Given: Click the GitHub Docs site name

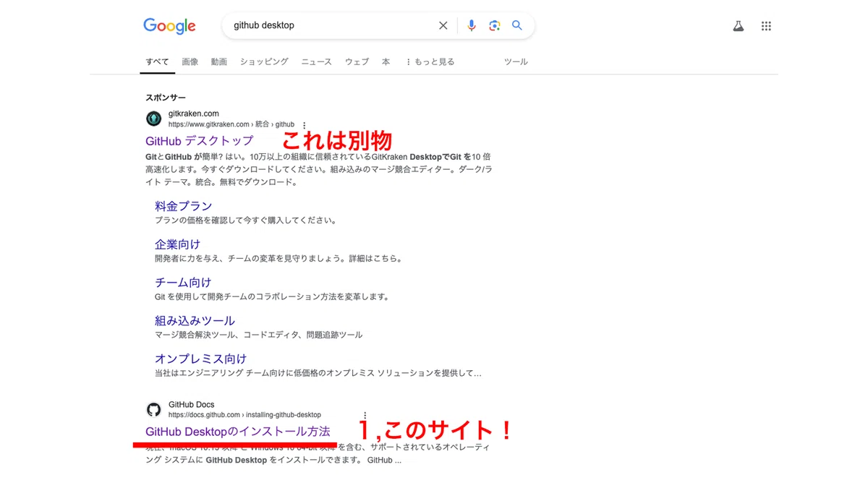Looking at the screenshot, I should 191,405.
